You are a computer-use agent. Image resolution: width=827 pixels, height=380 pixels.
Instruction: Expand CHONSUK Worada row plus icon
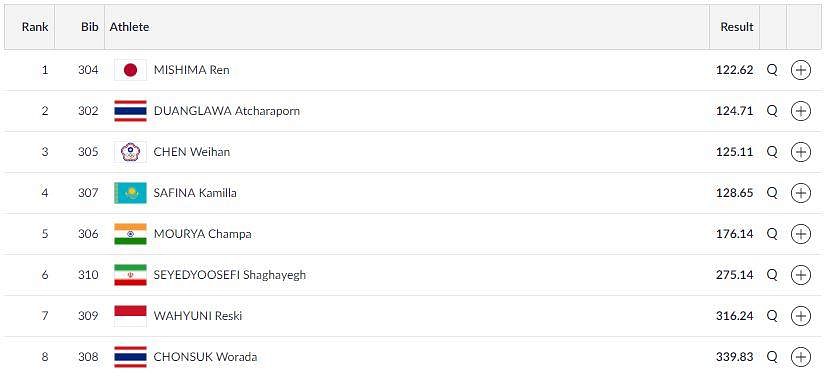[801, 357]
